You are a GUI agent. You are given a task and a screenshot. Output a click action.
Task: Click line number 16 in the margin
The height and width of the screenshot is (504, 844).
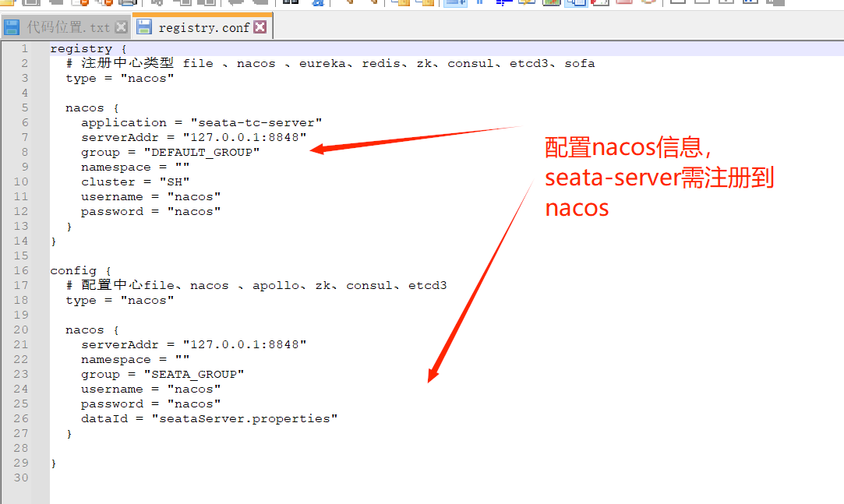click(21, 270)
